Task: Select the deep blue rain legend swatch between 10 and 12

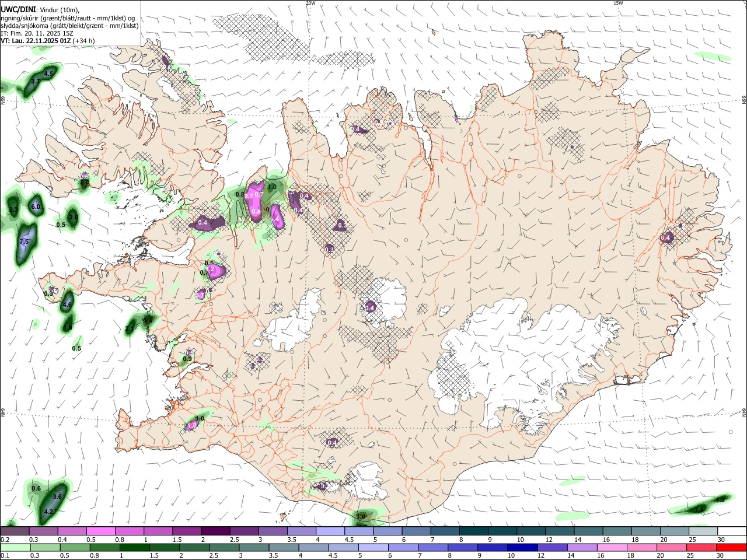Action: (521, 548)
